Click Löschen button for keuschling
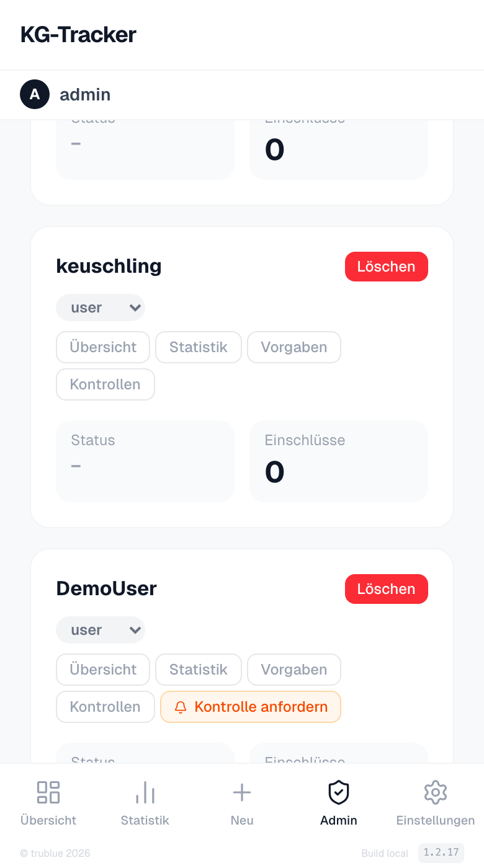Image resolution: width=484 pixels, height=868 pixels. point(386,267)
